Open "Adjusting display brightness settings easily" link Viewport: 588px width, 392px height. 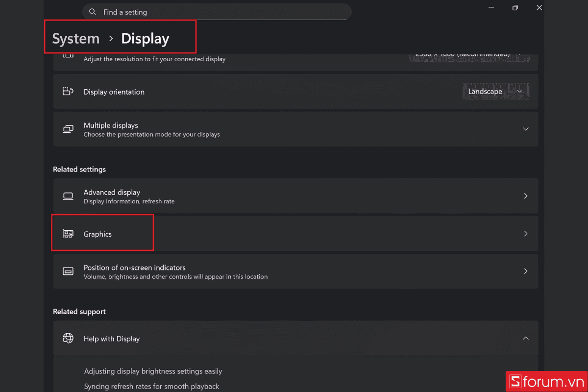pyautogui.click(x=153, y=371)
